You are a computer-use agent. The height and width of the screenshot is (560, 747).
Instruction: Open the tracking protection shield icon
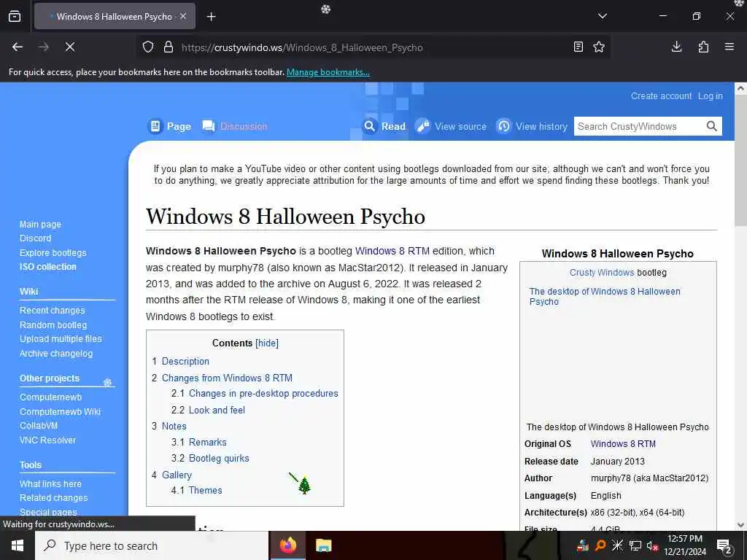pyautogui.click(x=148, y=47)
